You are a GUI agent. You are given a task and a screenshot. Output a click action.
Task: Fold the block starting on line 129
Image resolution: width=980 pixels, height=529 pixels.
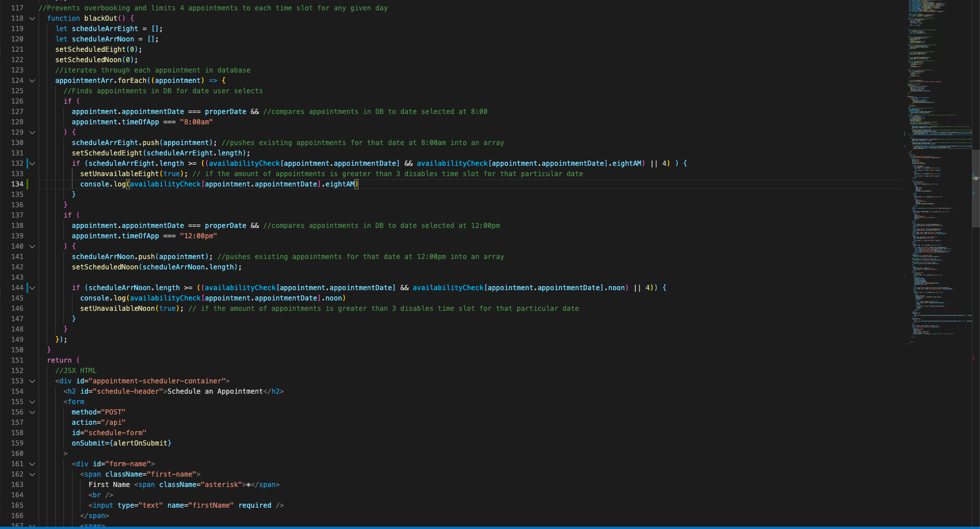pos(32,132)
